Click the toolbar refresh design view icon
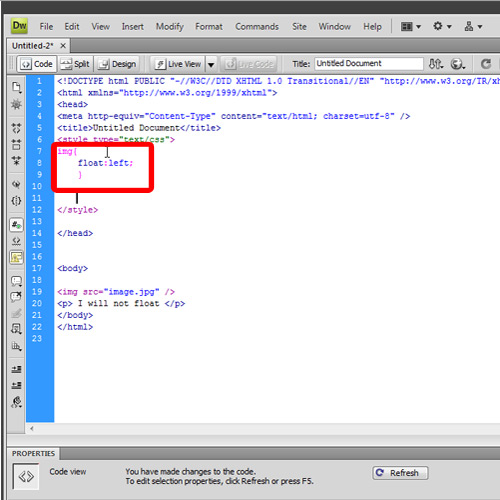The image size is (500, 500). click(486, 64)
